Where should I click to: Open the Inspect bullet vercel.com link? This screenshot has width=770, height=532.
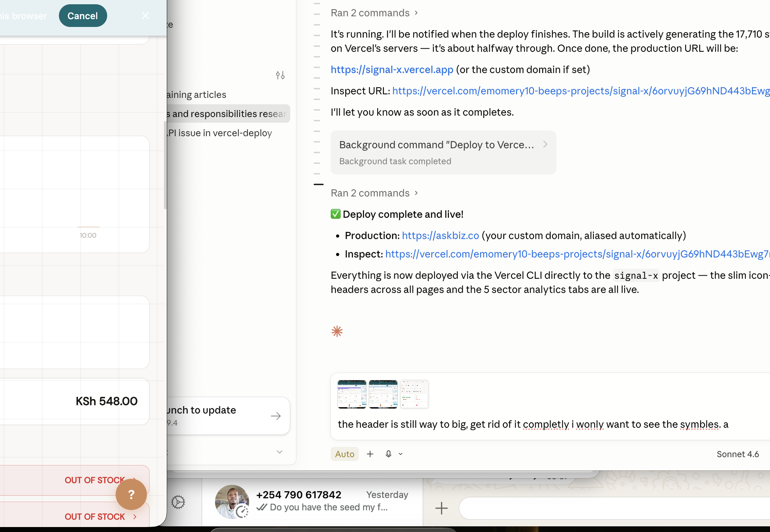pos(577,254)
